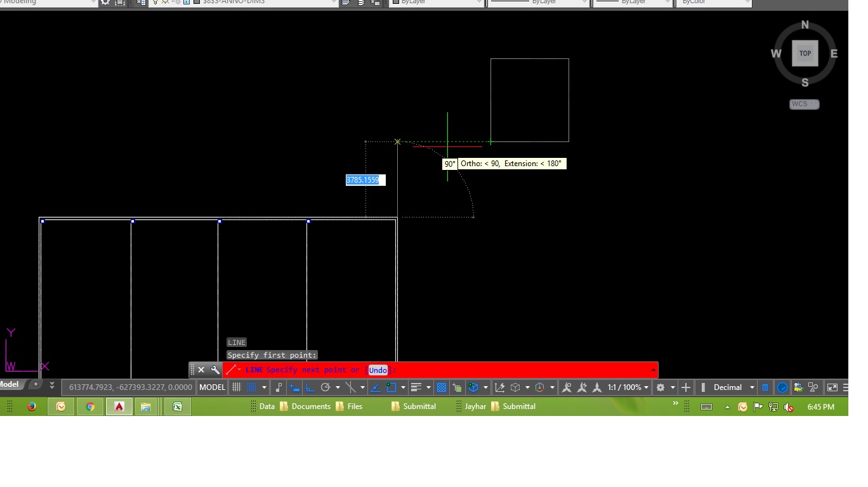Open Excel from the taskbar
This screenshot has width=868, height=487.
pyautogui.click(x=178, y=406)
